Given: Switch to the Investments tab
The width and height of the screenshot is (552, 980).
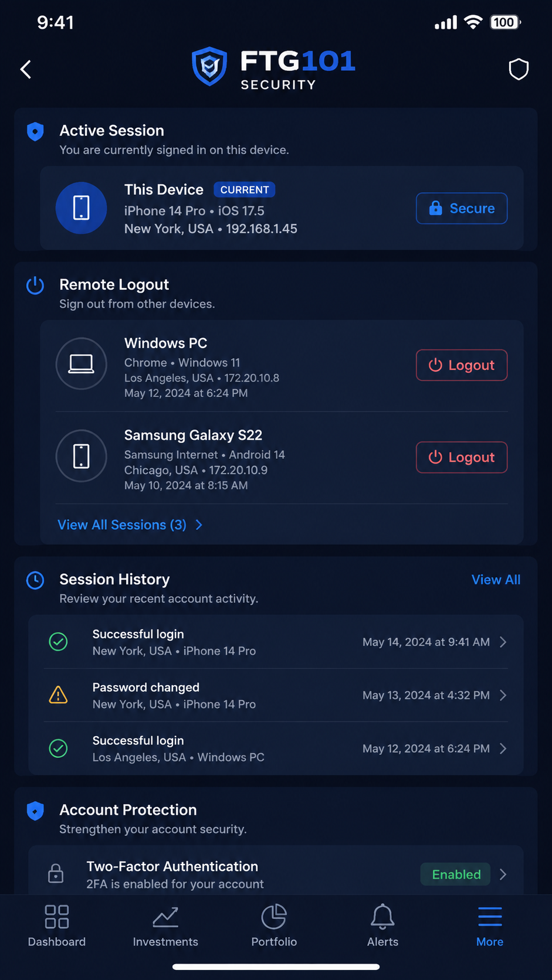Looking at the screenshot, I should pyautogui.click(x=165, y=925).
